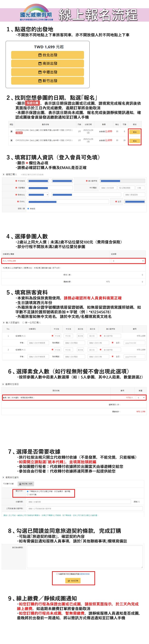Click first traveler's 生日 date field
Viewport: 149px width, 644px height.
[x=134, y=343]
